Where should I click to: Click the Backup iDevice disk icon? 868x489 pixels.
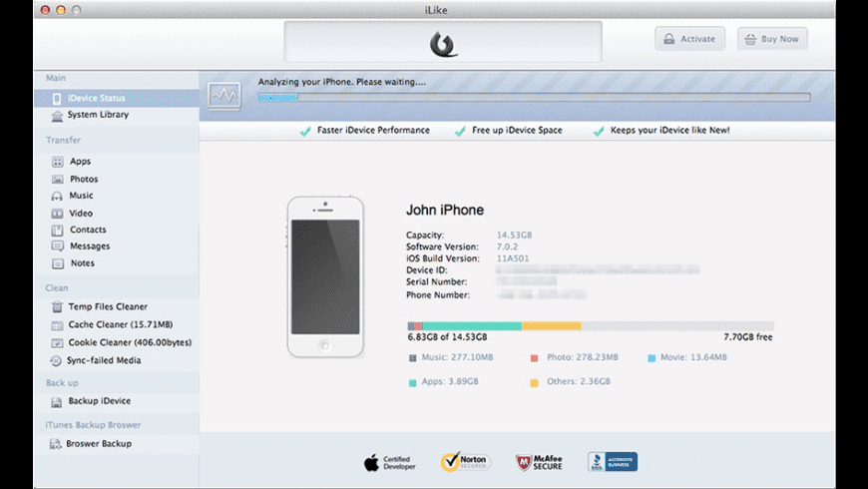(x=57, y=402)
